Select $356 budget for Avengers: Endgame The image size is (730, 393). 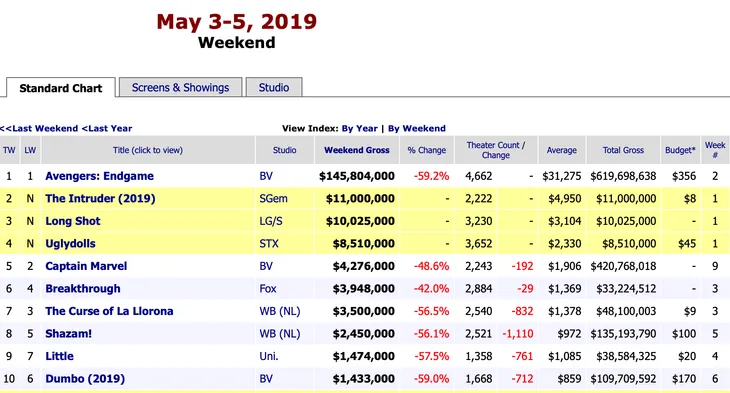[684, 176]
